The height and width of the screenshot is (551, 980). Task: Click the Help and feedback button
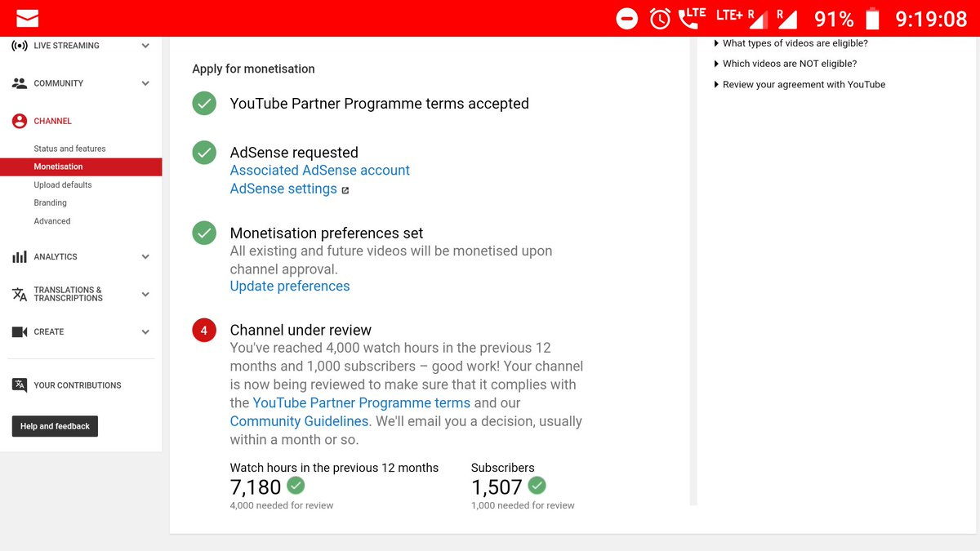[x=55, y=426]
